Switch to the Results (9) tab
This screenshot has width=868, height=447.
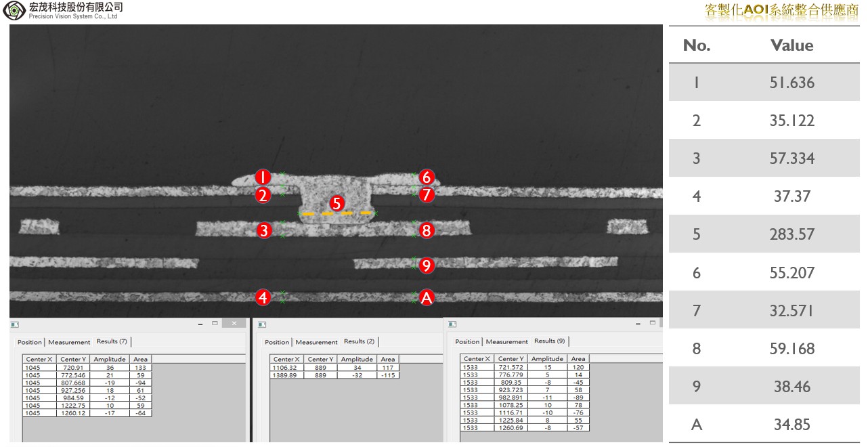(549, 341)
